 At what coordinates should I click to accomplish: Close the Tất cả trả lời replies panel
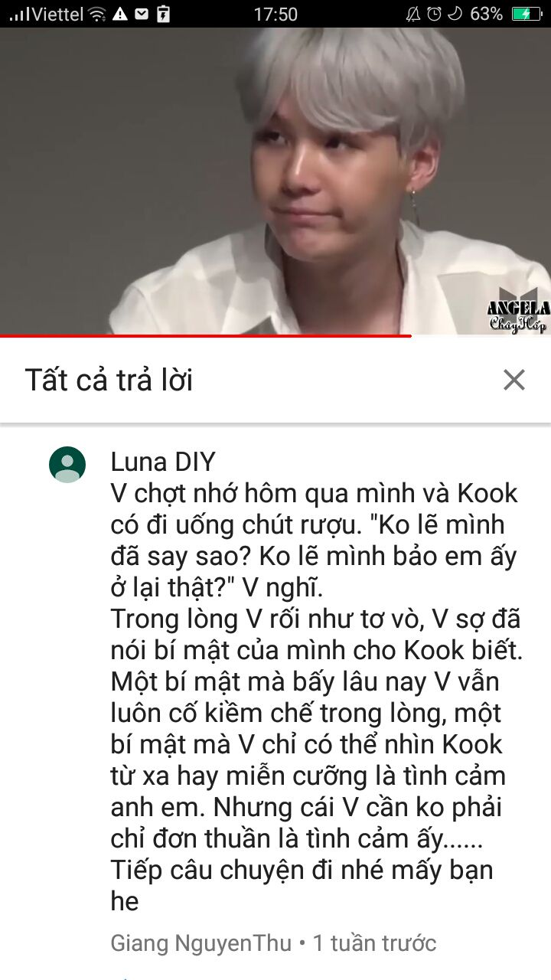tap(514, 380)
